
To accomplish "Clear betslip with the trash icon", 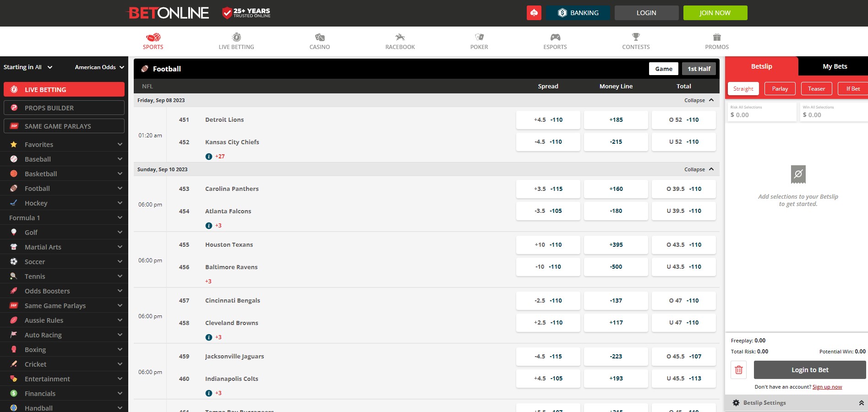I will pyautogui.click(x=739, y=370).
